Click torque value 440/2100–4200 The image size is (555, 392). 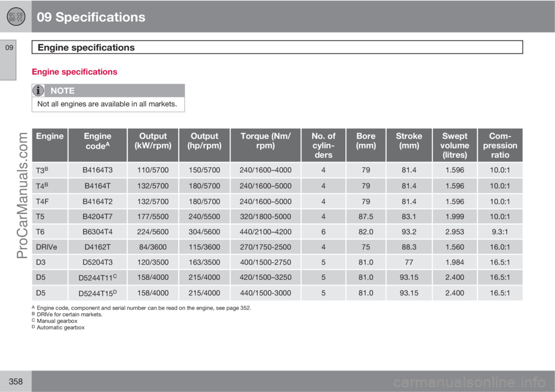pos(265,232)
